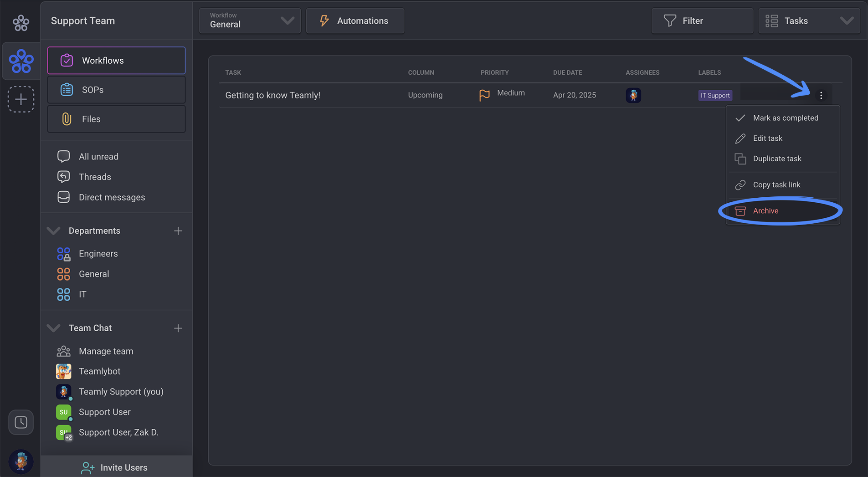The height and width of the screenshot is (477, 868).
Task: Open the Tasks view dropdown
Action: pos(809,21)
